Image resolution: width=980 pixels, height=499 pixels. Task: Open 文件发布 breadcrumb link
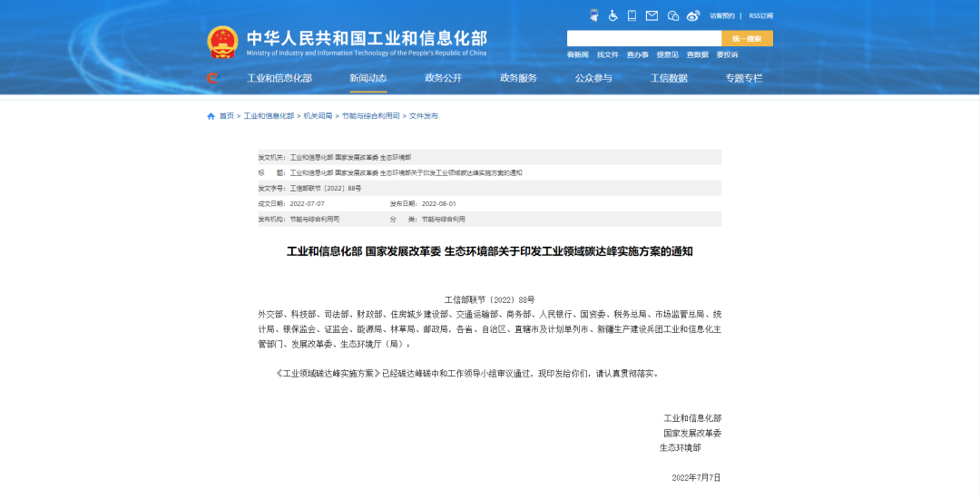(424, 116)
